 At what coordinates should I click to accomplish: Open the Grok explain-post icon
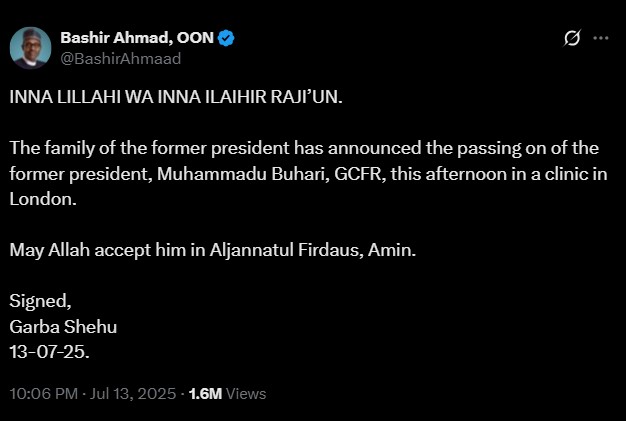tap(572, 38)
